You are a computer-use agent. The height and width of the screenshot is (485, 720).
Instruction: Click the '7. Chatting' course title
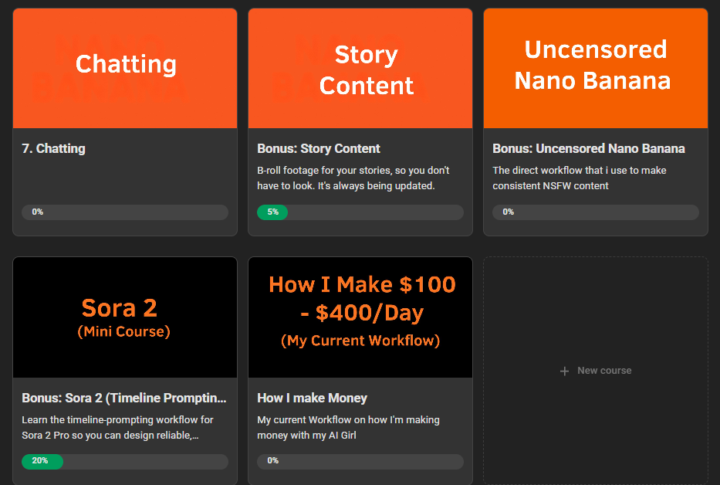coord(54,149)
